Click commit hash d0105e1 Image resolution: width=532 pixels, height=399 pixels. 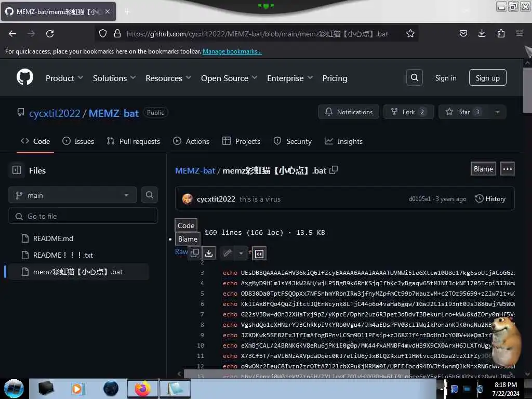[x=419, y=199]
